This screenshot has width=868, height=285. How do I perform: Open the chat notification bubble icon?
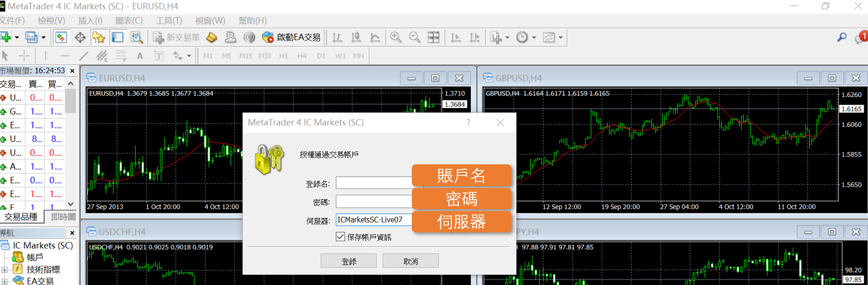click(861, 38)
